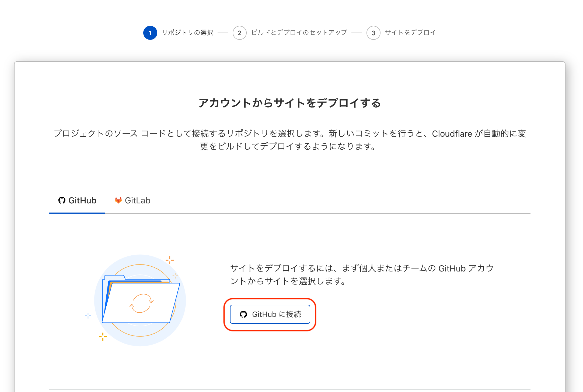Select the GitHub tab
Viewport: 583px width, 392px height.
point(77,200)
